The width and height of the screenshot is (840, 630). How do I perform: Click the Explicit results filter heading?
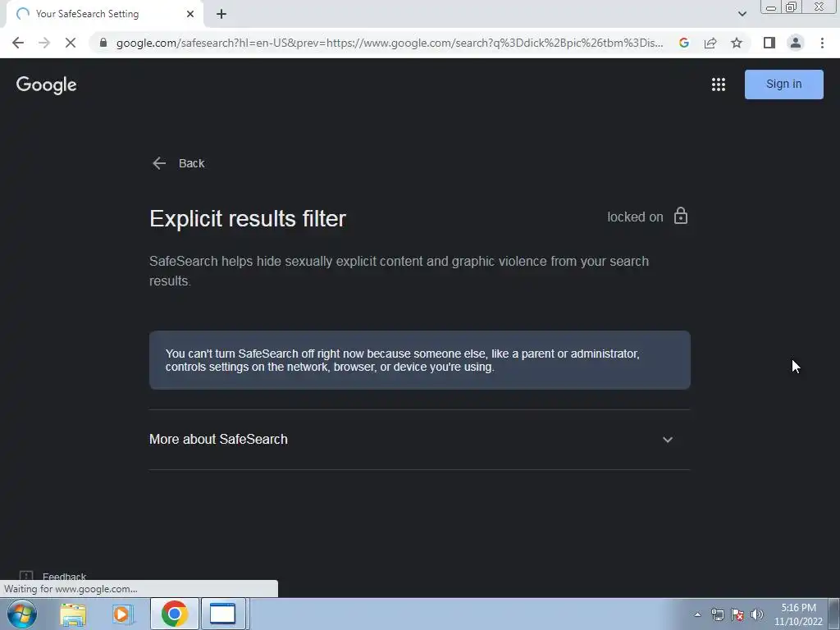(x=248, y=218)
